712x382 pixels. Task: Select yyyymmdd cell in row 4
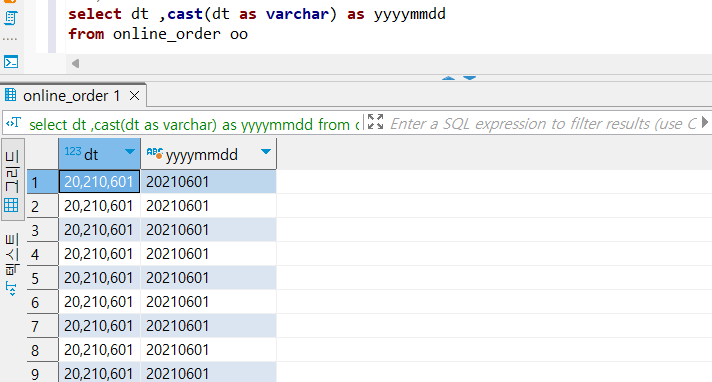coord(208,254)
